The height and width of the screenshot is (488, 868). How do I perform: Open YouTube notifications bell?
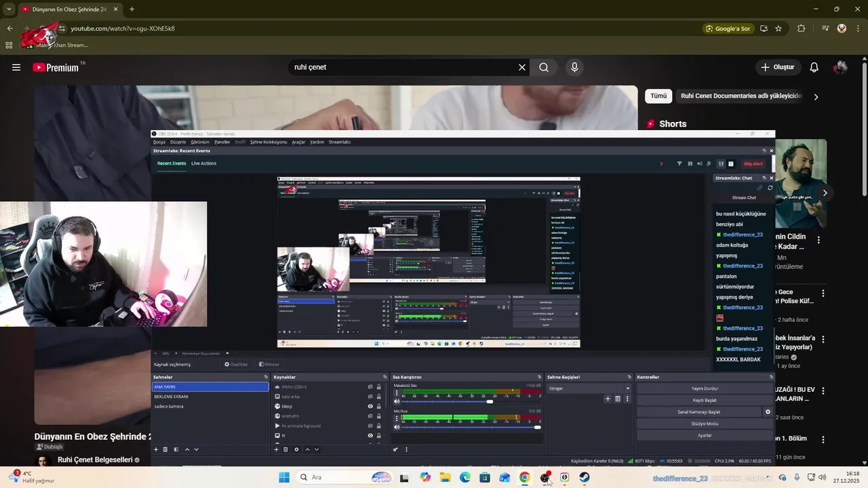tap(814, 67)
